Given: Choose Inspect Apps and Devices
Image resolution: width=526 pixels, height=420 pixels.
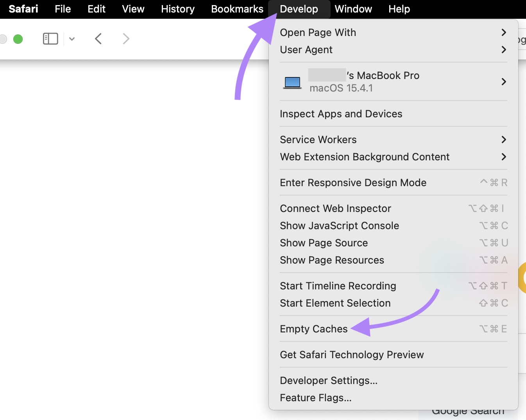Looking at the screenshot, I should 341,114.
